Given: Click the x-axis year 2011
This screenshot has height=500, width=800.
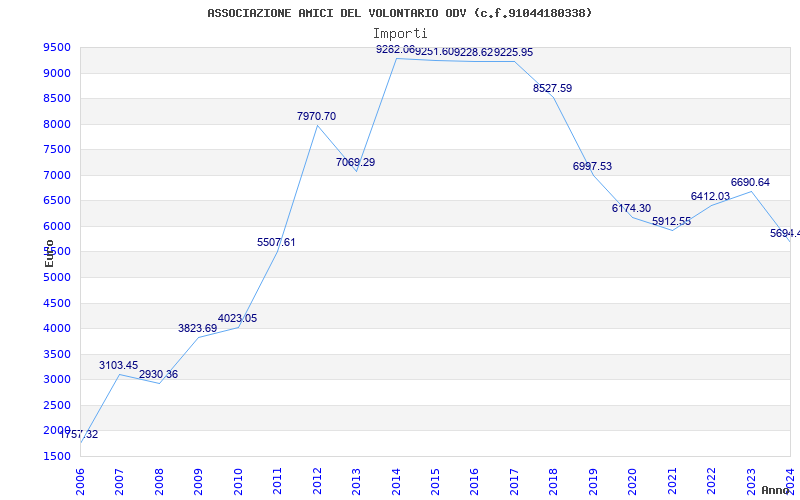Looking at the screenshot, I should coord(277,482).
